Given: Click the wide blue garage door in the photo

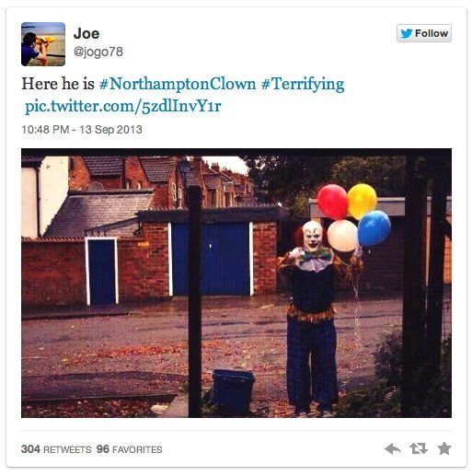Looking at the screenshot, I should [211, 259].
